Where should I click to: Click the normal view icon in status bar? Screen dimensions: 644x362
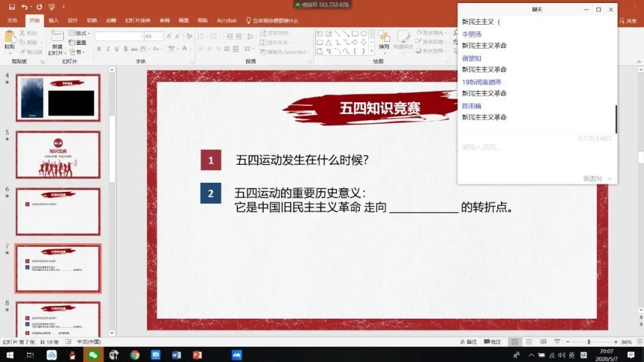[x=514, y=342]
